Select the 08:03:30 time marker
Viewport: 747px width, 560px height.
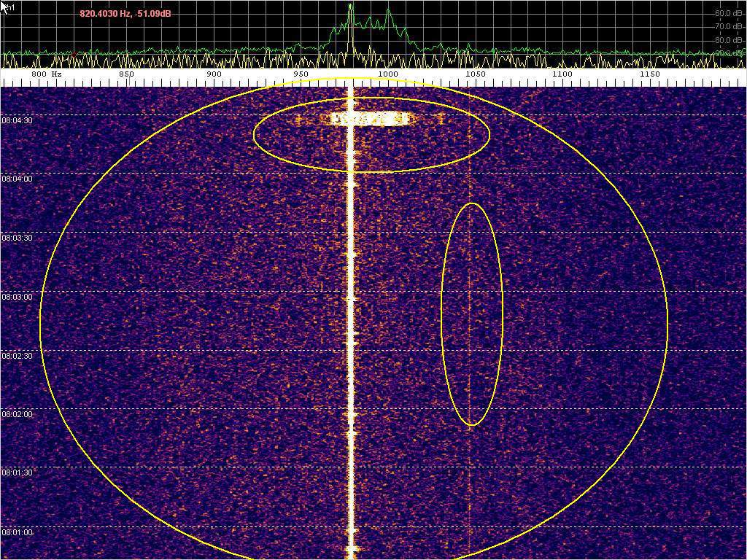tap(17, 238)
